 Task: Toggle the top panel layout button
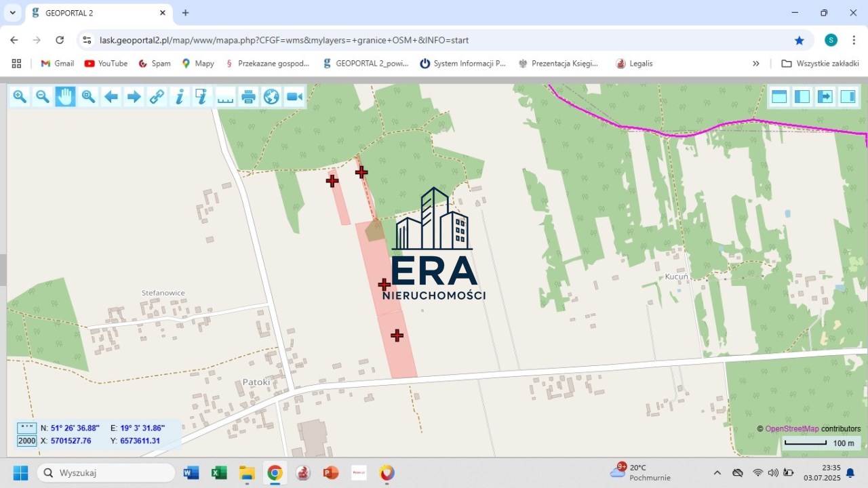(x=779, y=96)
